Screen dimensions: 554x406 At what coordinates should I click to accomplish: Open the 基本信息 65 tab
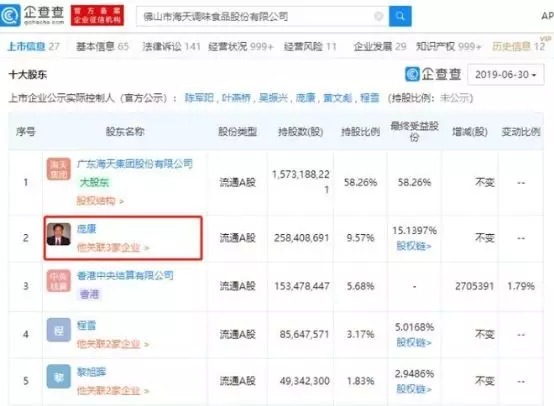click(102, 46)
